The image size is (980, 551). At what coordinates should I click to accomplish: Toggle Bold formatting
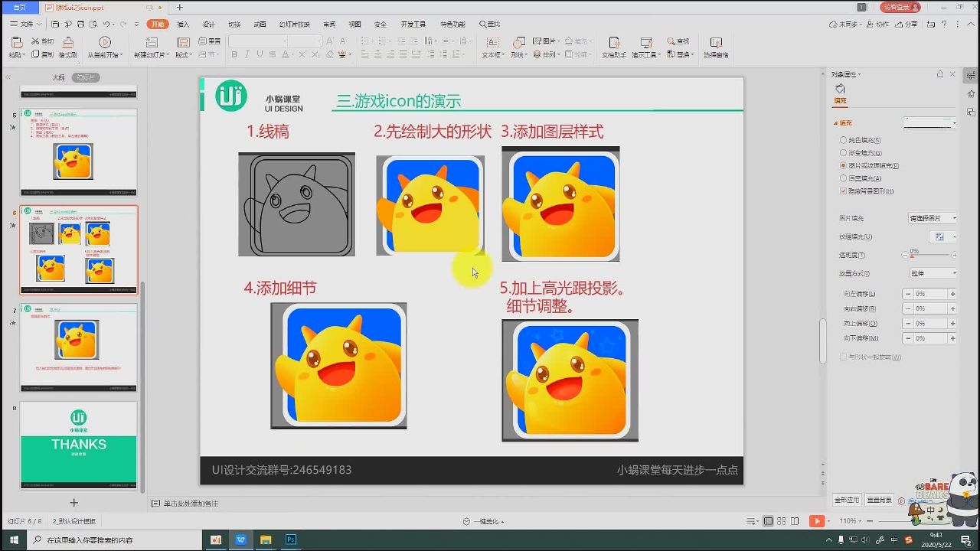pos(234,54)
